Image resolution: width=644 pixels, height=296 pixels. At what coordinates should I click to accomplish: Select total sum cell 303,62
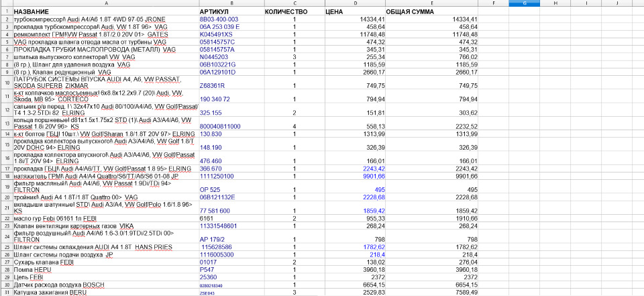pos(431,110)
